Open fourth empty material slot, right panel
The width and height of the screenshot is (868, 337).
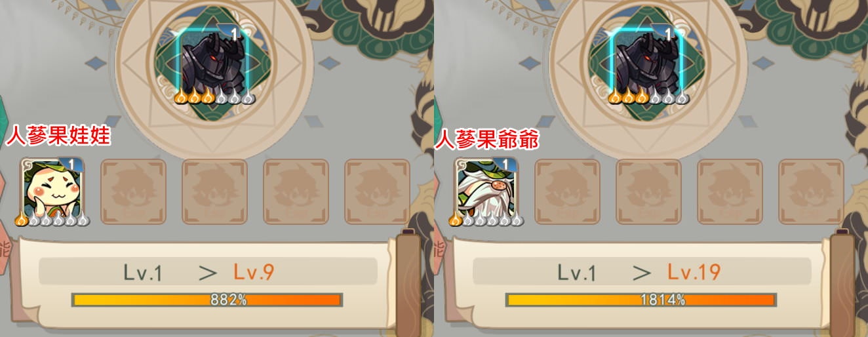[730, 191]
